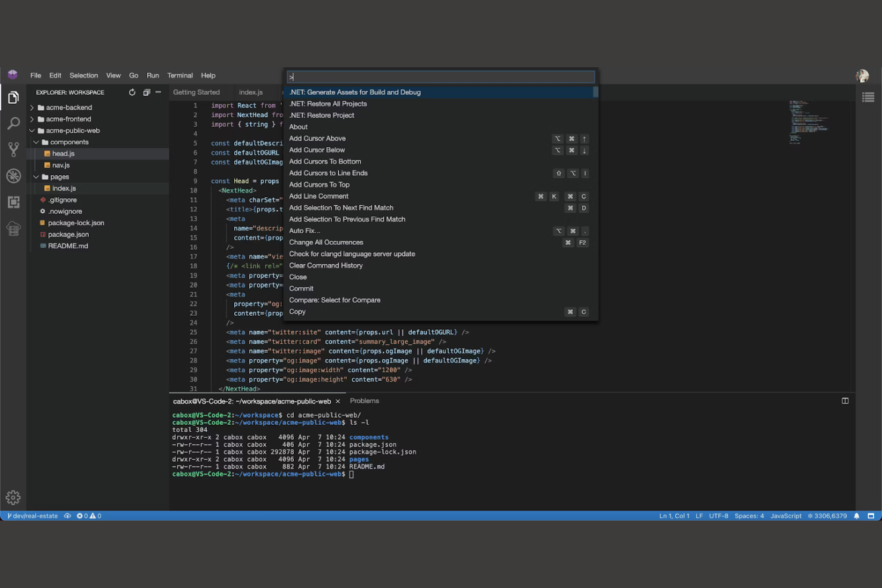Open the Remote Explorer view
Image resolution: width=882 pixels, height=588 pixels.
point(13,228)
